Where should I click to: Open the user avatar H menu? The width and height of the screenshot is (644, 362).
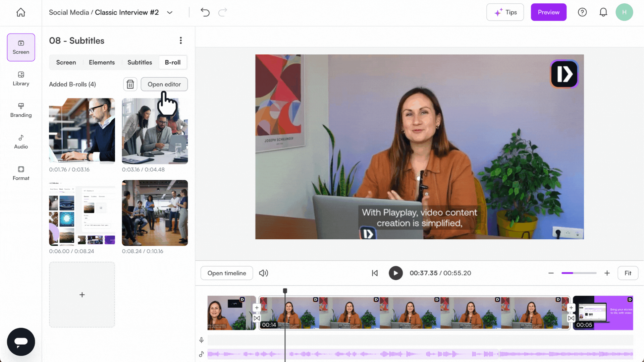tap(624, 12)
